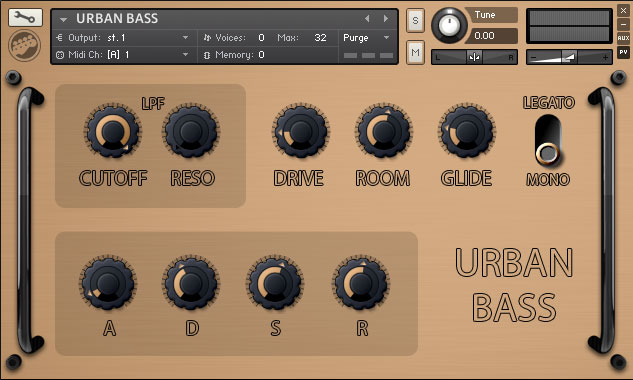Click the pan slider between L and R

[474, 57]
